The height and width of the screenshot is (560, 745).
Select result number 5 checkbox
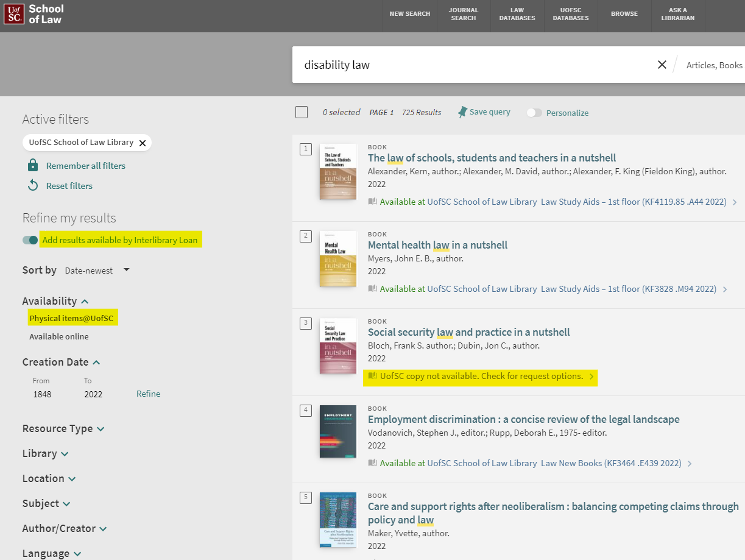[306, 497]
